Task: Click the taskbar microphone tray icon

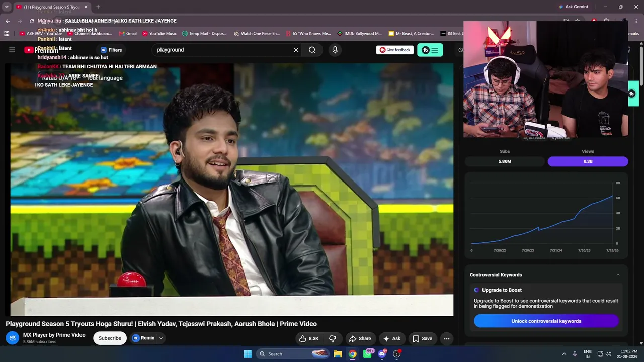Action: 575,354
